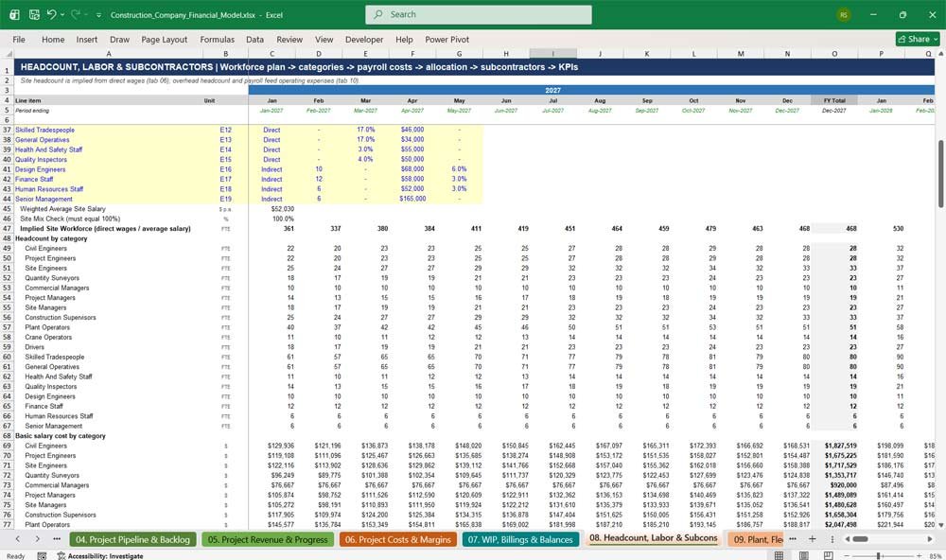Open the RS user account avatar

pyautogui.click(x=844, y=14)
